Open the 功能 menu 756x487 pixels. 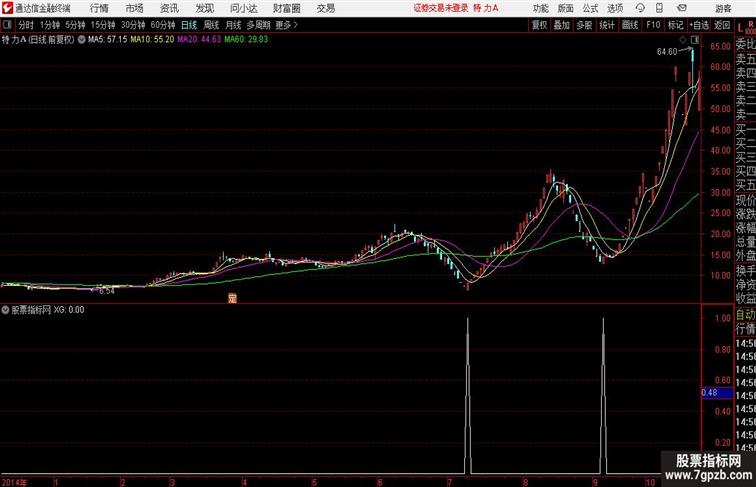coord(540,8)
